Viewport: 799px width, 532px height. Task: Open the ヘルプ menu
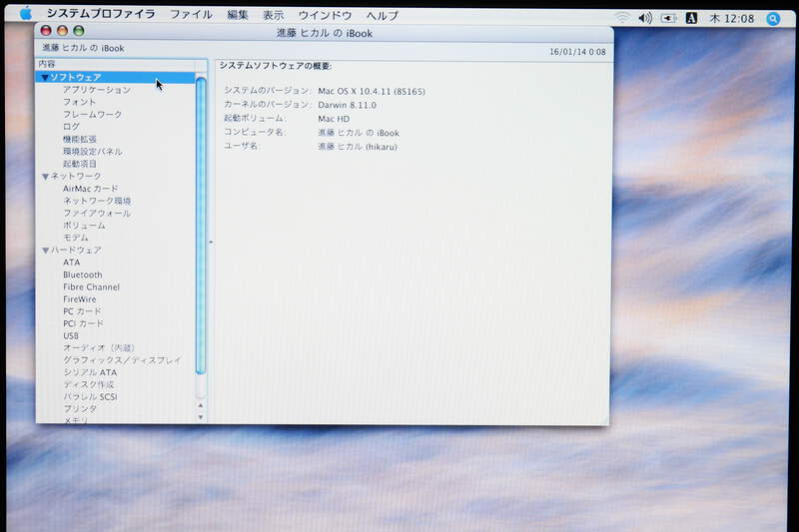(383, 16)
